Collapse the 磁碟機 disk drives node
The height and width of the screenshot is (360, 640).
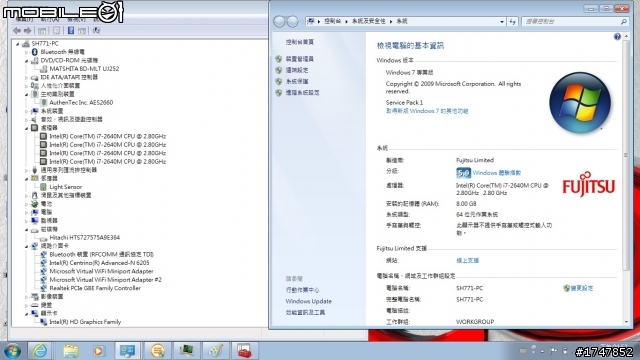click(x=27, y=229)
